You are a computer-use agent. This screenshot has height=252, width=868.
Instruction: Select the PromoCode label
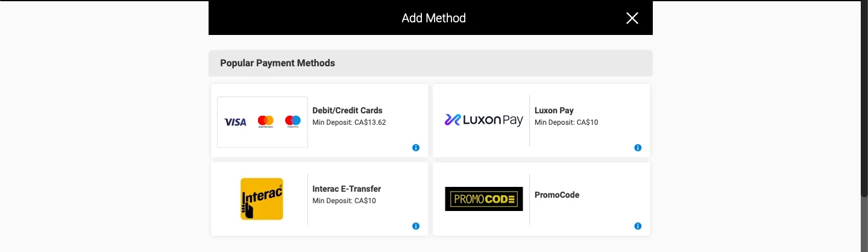click(557, 195)
